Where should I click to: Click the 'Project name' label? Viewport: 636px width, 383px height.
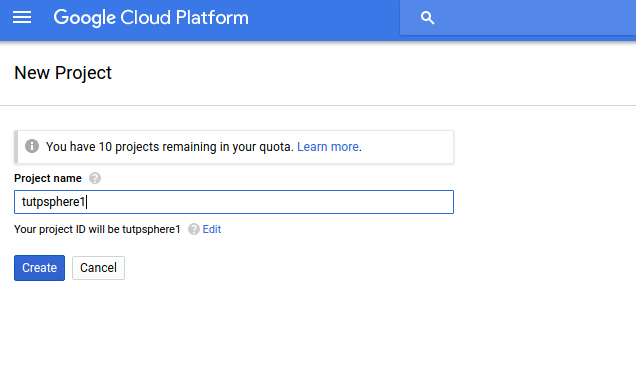(48, 178)
